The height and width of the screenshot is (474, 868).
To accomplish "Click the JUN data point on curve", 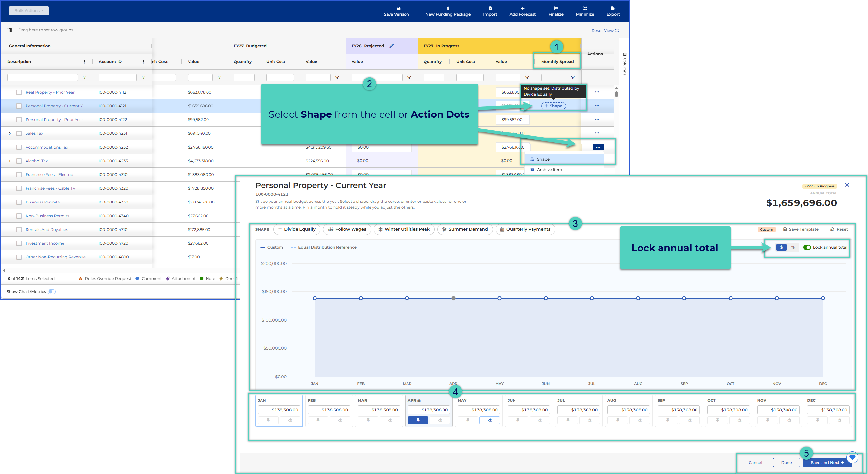I will tap(546, 298).
